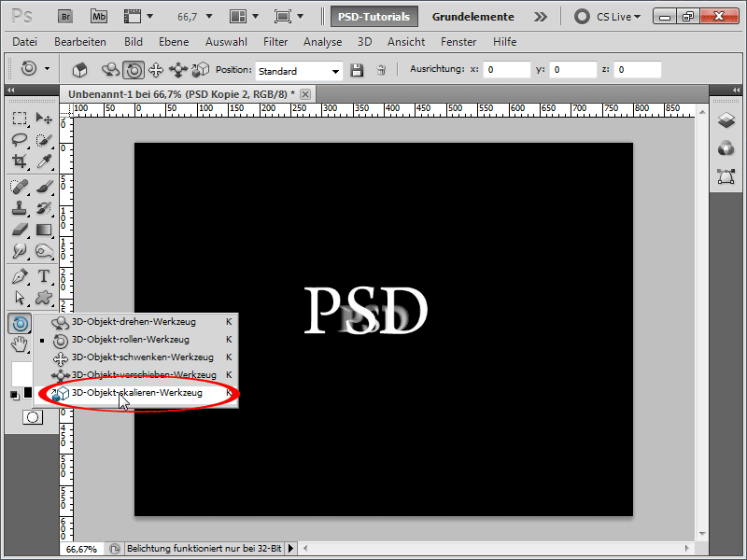The image size is (747, 560).
Task: Select the Rectangular Marquee tool
Action: [20, 119]
